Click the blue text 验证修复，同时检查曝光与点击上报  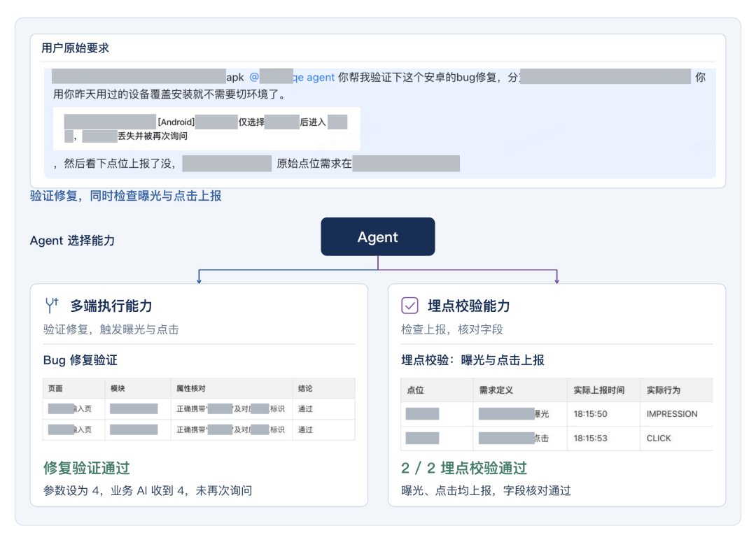point(126,196)
